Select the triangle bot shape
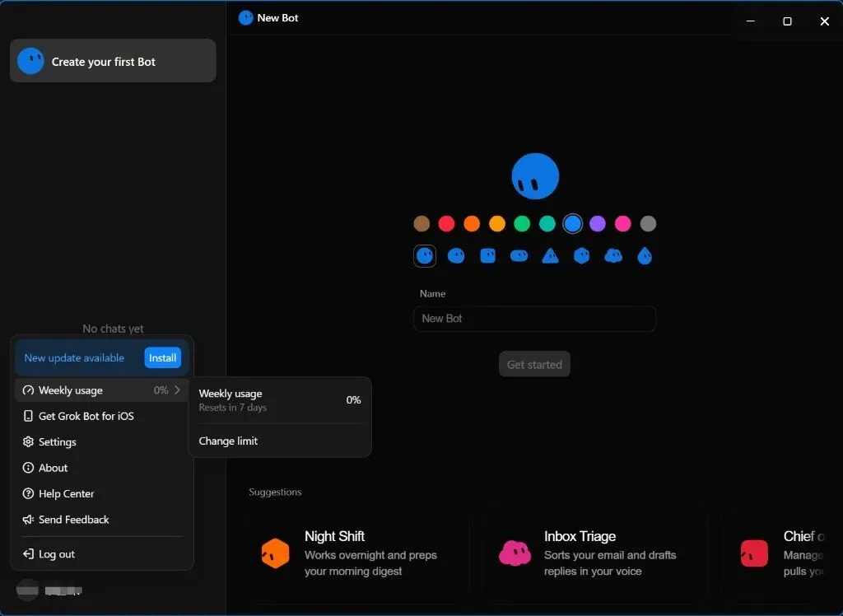Viewport: 843px width, 616px height. [550, 256]
